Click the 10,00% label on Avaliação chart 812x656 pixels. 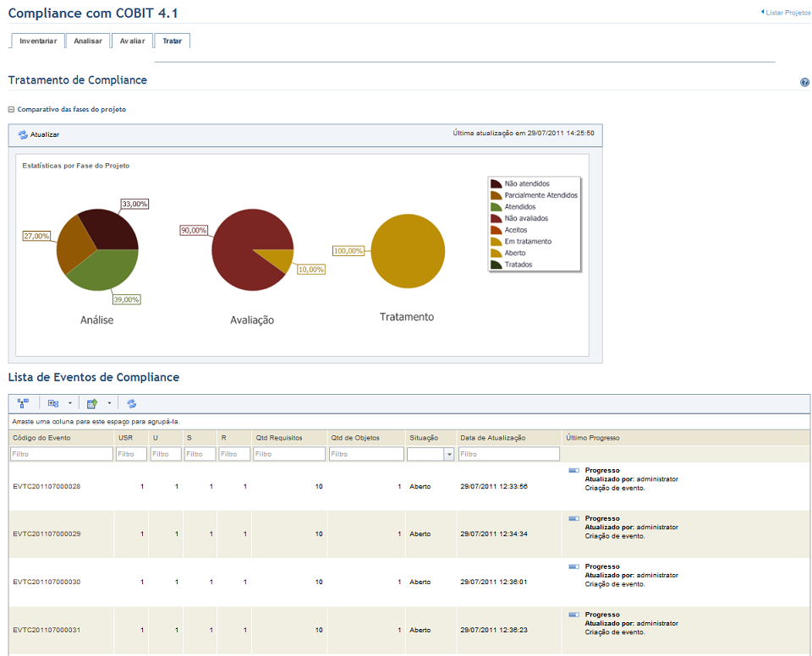pyautogui.click(x=311, y=270)
